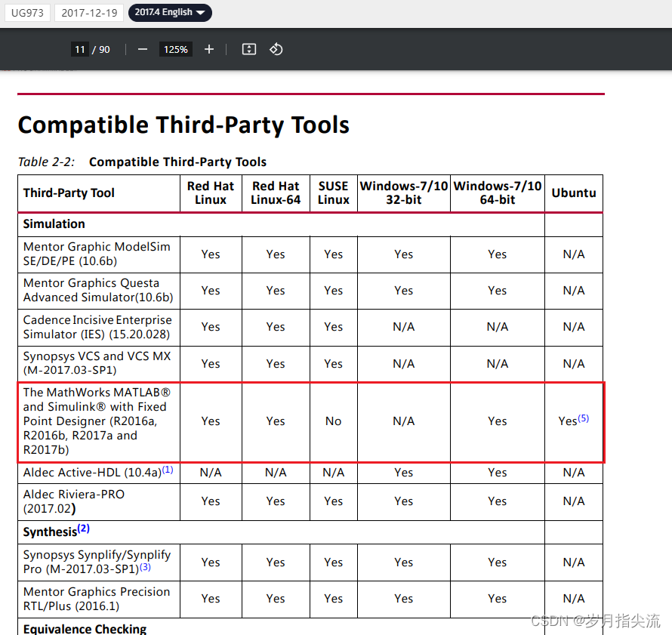This screenshot has height=635, width=672.
Task: Click the fit to page icon
Action: [x=249, y=49]
